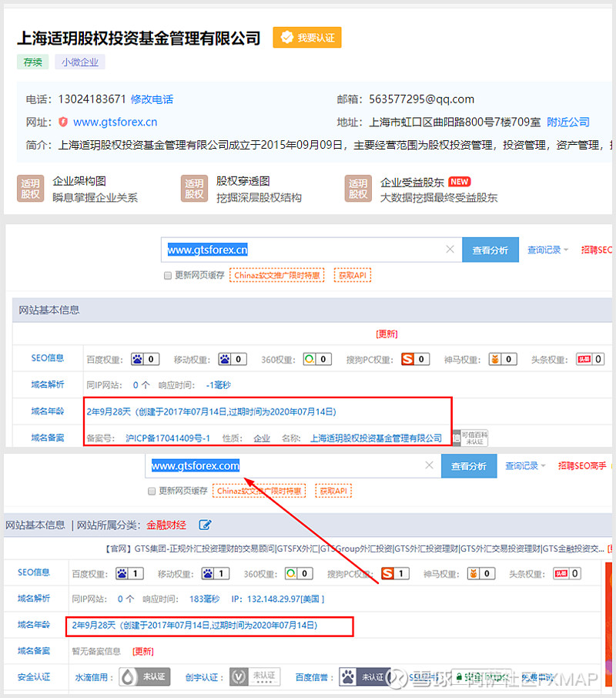Select the 域名解析 row label in upper panel
This screenshot has width=616, height=698.
pos(48,384)
